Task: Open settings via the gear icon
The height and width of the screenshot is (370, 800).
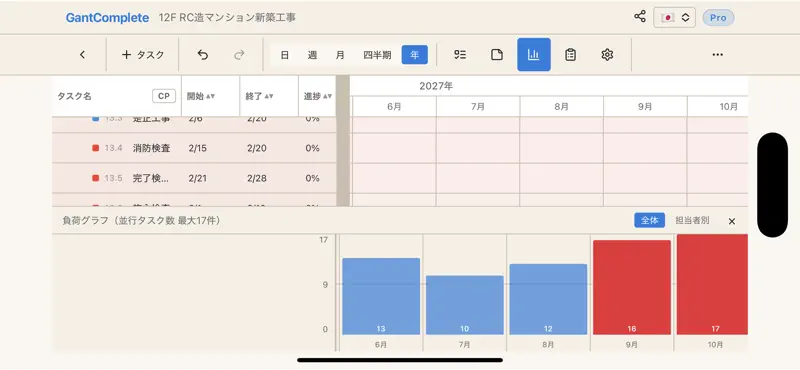Action: click(x=607, y=55)
